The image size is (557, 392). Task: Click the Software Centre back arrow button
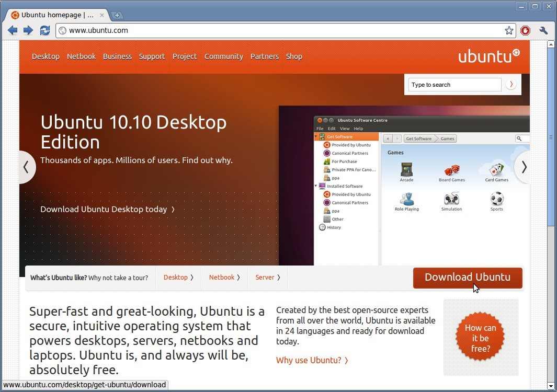pyautogui.click(x=388, y=139)
